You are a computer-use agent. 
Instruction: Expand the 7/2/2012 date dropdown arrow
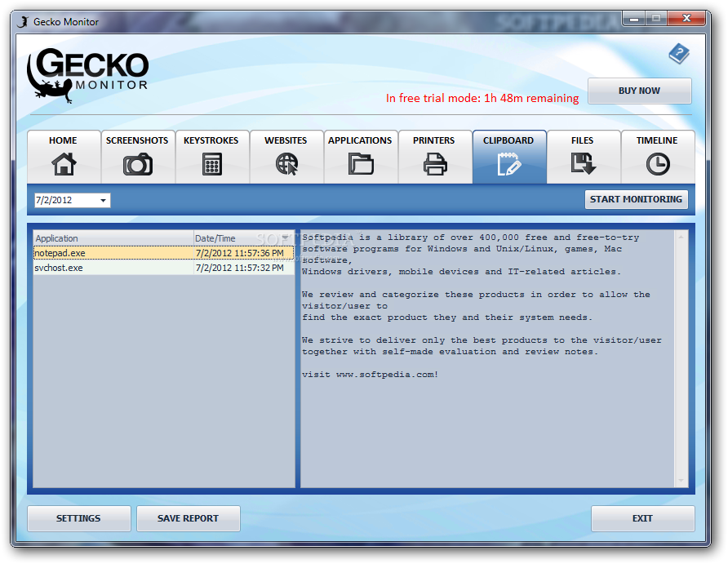103,201
